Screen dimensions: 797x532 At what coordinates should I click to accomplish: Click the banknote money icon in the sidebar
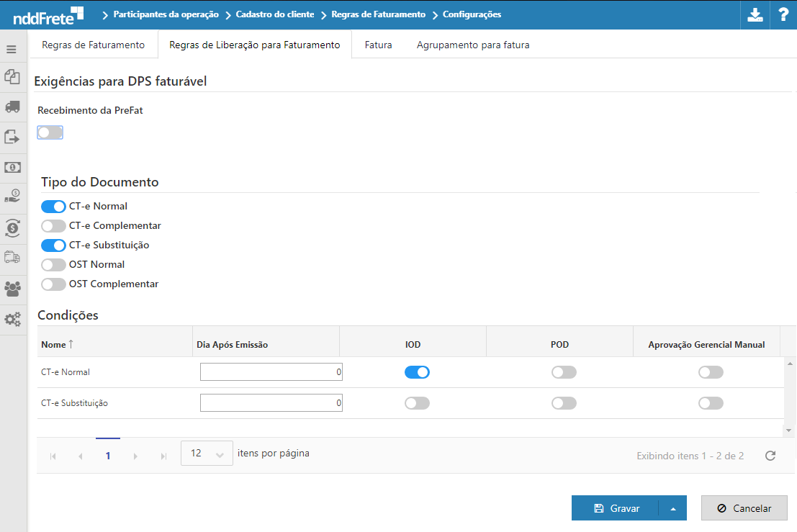coord(12,167)
